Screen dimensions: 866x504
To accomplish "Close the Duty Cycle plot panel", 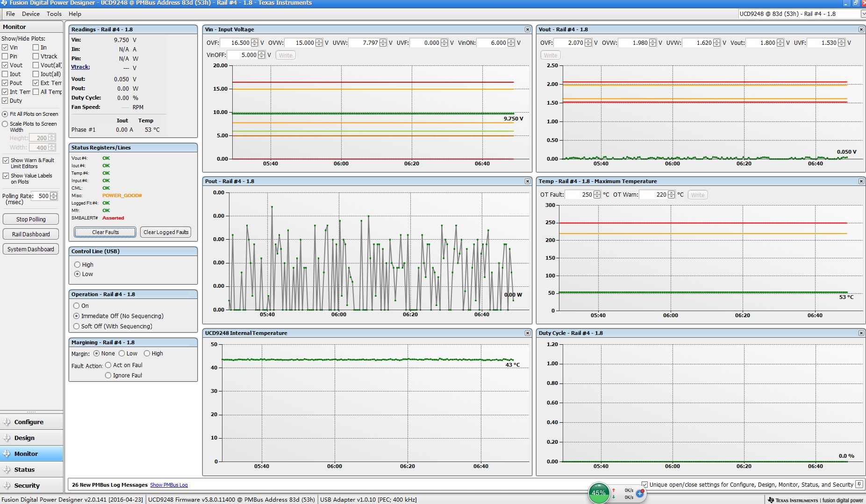I will click(861, 333).
